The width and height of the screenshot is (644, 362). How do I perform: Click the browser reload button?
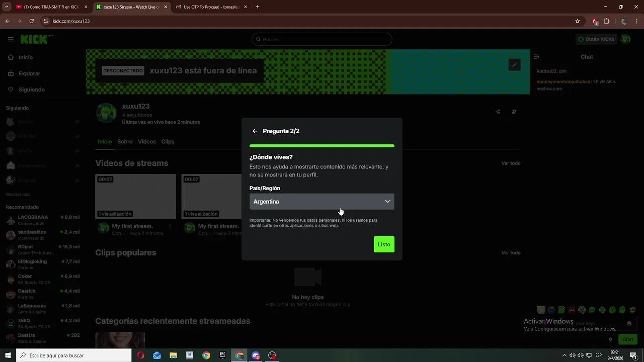(x=31, y=21)
